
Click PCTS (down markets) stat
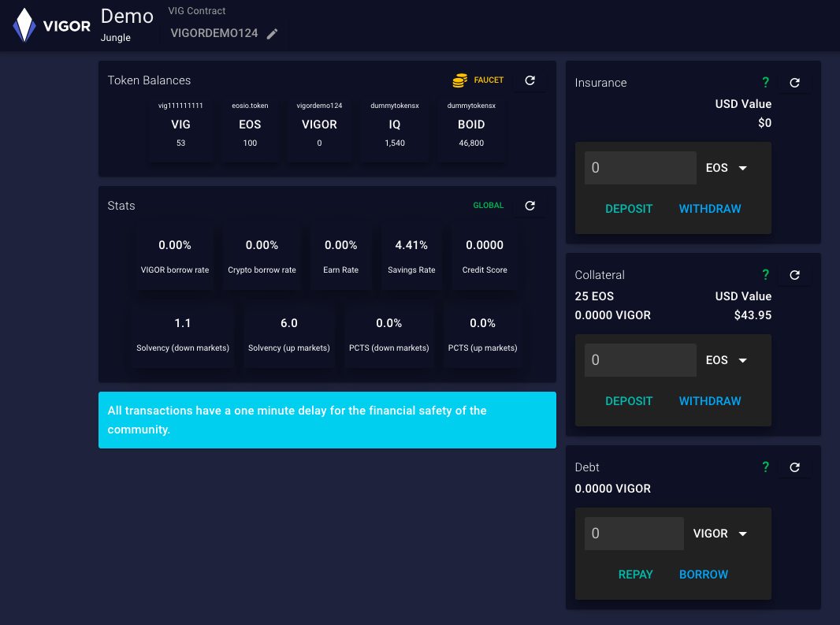389,336
